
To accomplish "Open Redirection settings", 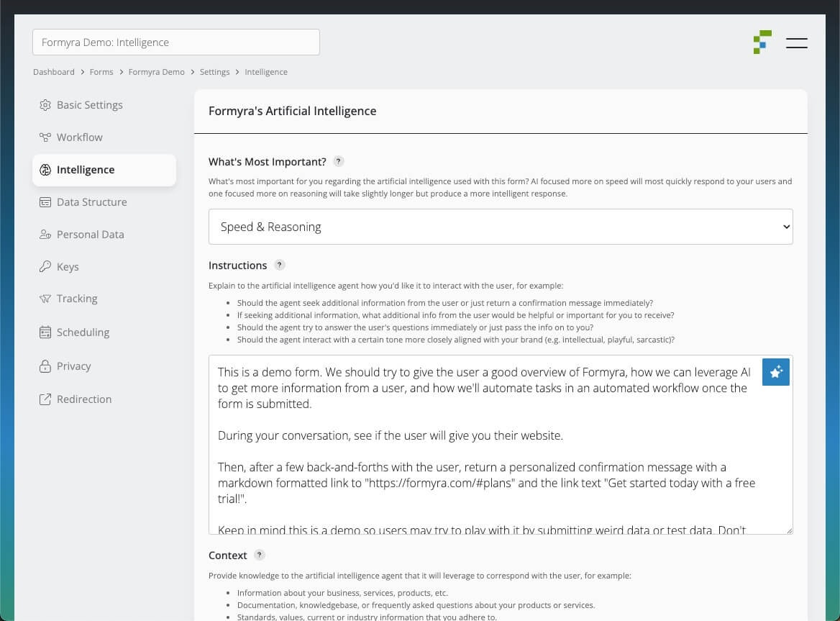I will (x=104, y=399).
